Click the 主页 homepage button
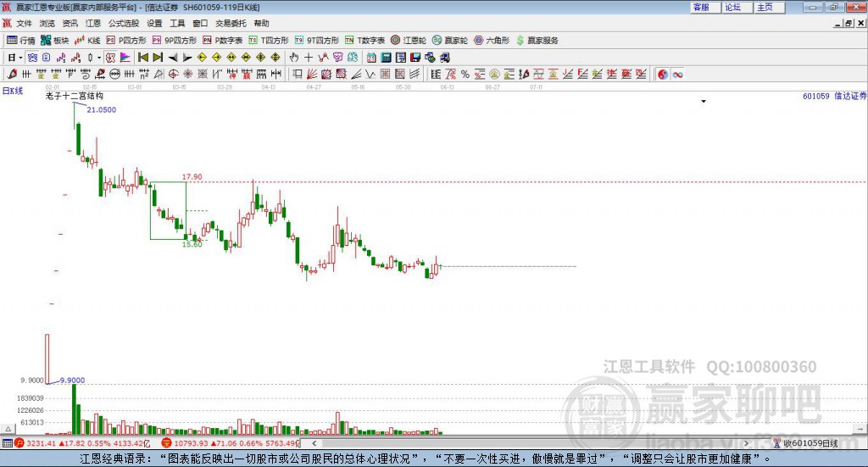 click(770, 7)
